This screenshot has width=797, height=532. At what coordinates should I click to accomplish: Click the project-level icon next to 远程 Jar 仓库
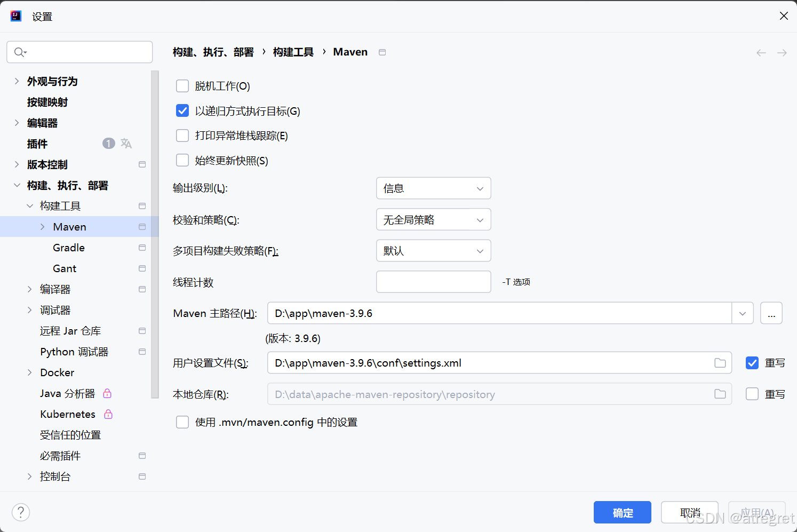click(x=142, y=331)
